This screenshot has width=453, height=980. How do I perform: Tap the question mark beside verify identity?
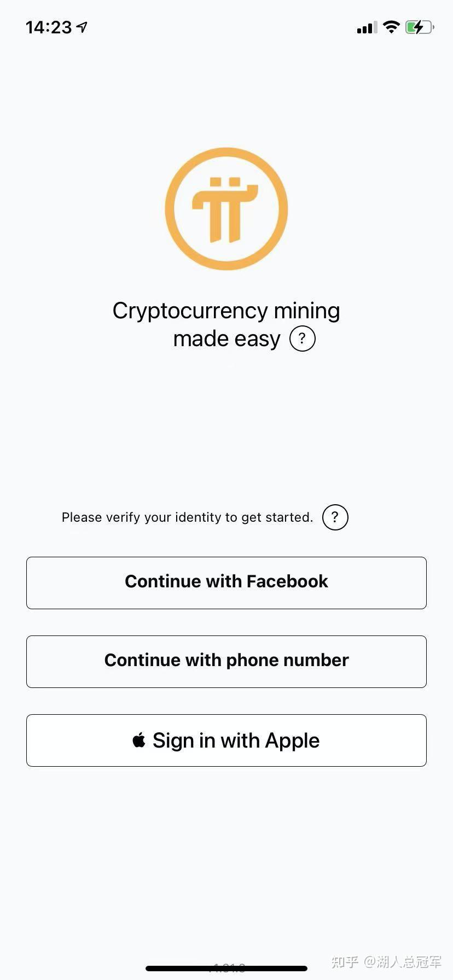[335, 517]
